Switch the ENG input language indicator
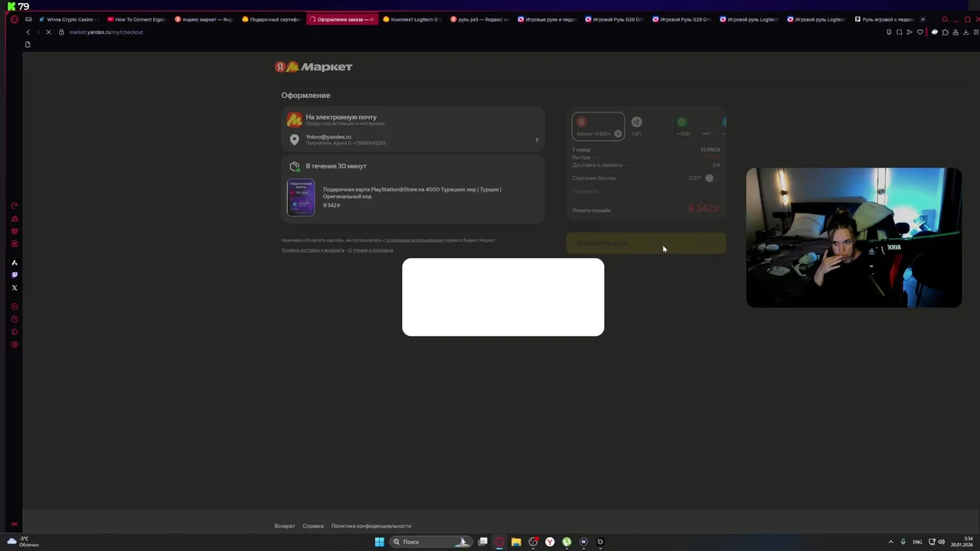Viewport: 980px width, 551px height. 917,542
